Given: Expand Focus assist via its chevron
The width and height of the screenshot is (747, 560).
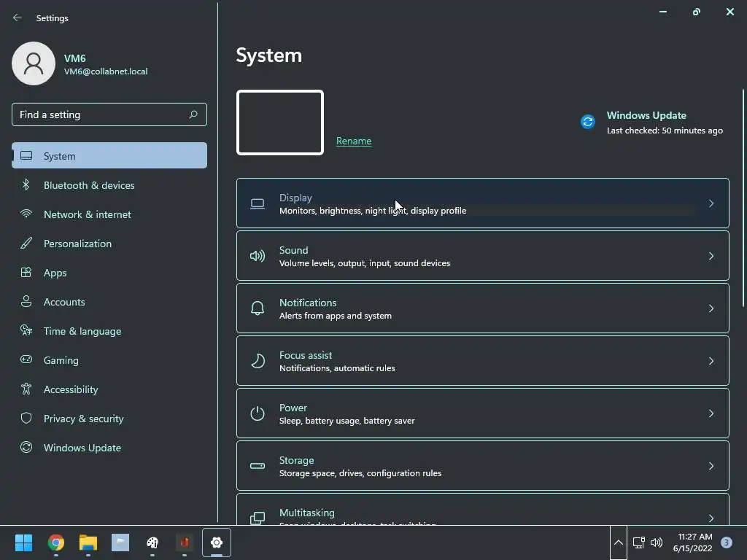Looking at the screenshot, I should pyautogui.click(x=711, y=361).
